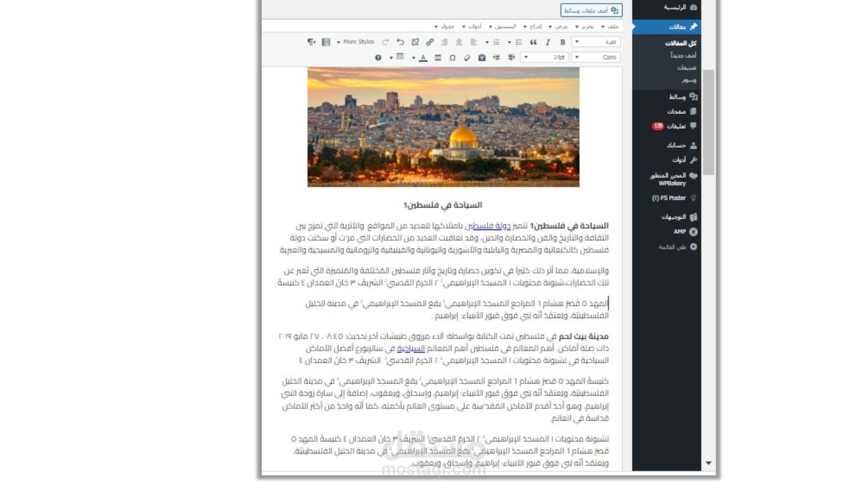The width and height of the screenshot is (868, 488).
Task: Click the Jerusalem image in the editor
Action: (443, 127)
